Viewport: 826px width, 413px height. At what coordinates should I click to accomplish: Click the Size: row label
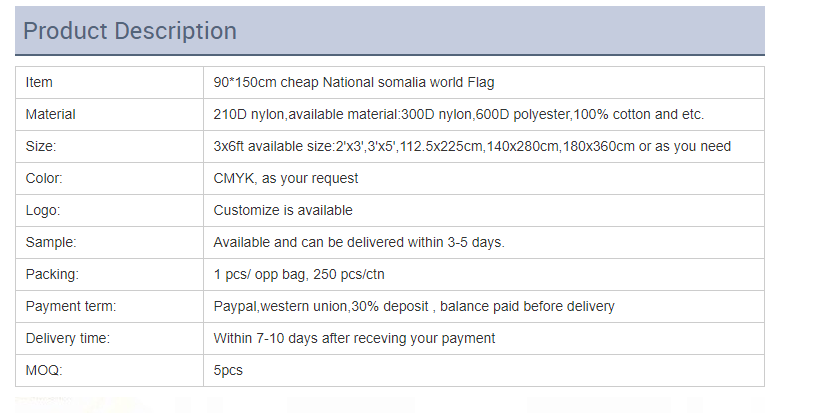[41, 146]
